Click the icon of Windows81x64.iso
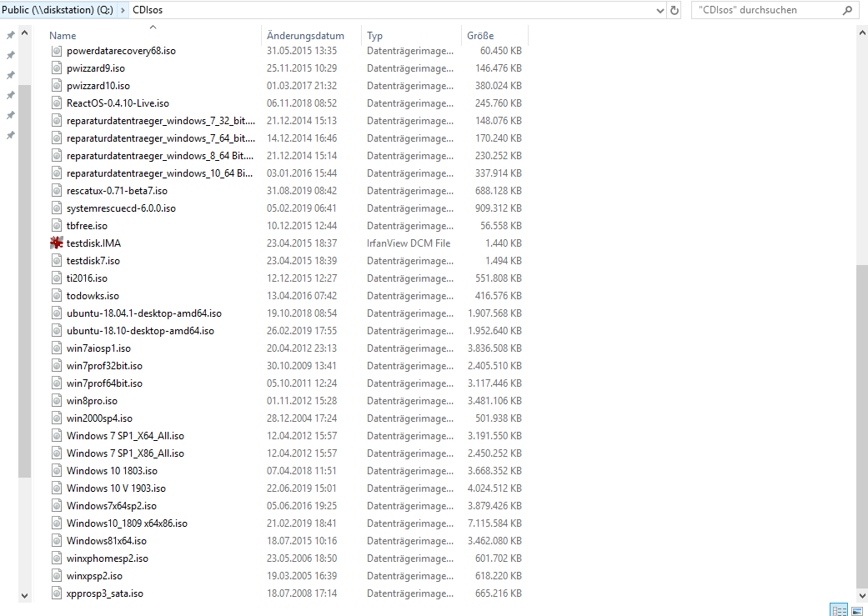The width and height of the screenshot is (868, 616). tap(57, 540)
